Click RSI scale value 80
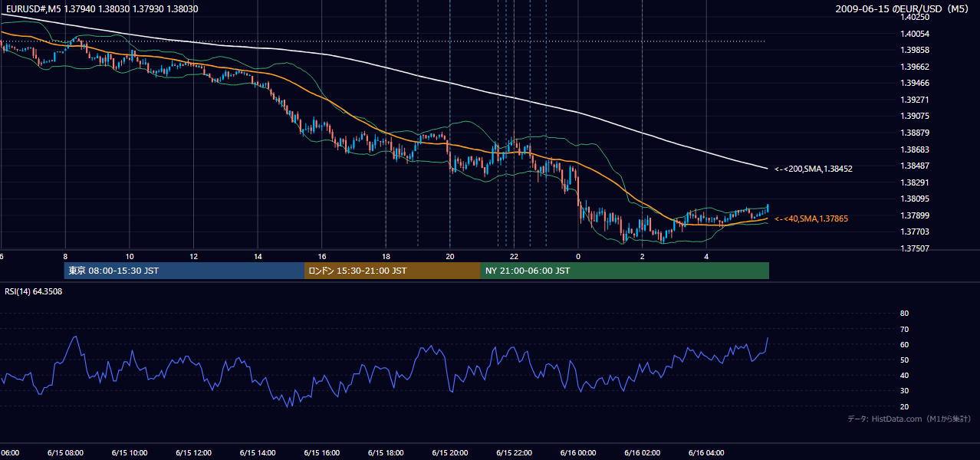This screenshot has width=980, height=460. (904, 314)
